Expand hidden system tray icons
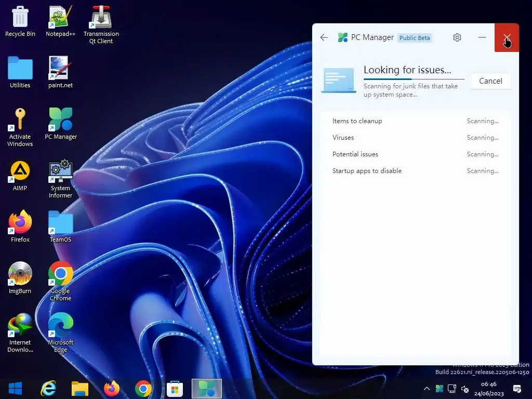Screen dimensions: 532x399 pos(427,389)
